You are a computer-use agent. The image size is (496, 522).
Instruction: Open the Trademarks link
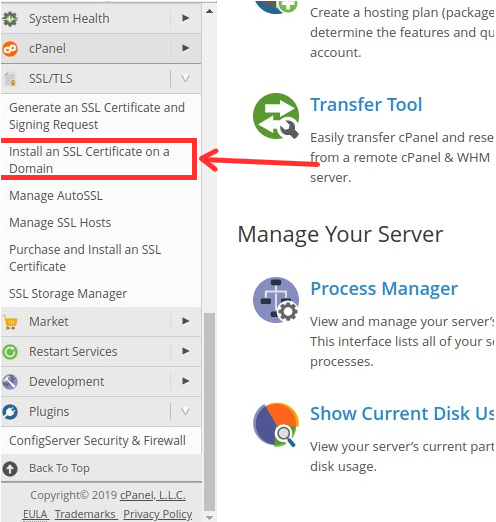tap(85, 514)
